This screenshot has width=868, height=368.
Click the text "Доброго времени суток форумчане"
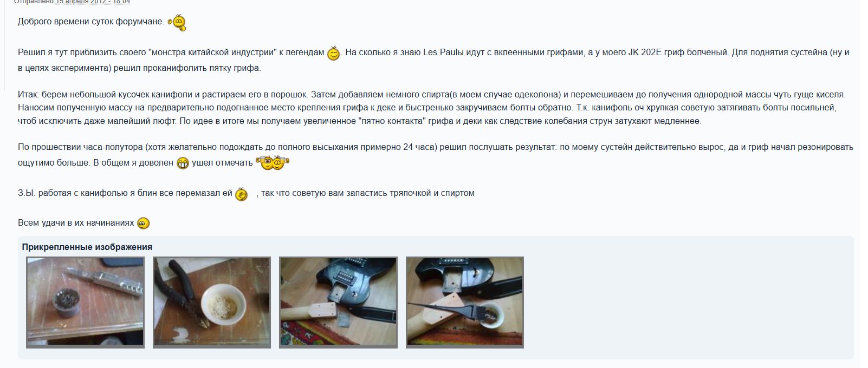(91, 22)
